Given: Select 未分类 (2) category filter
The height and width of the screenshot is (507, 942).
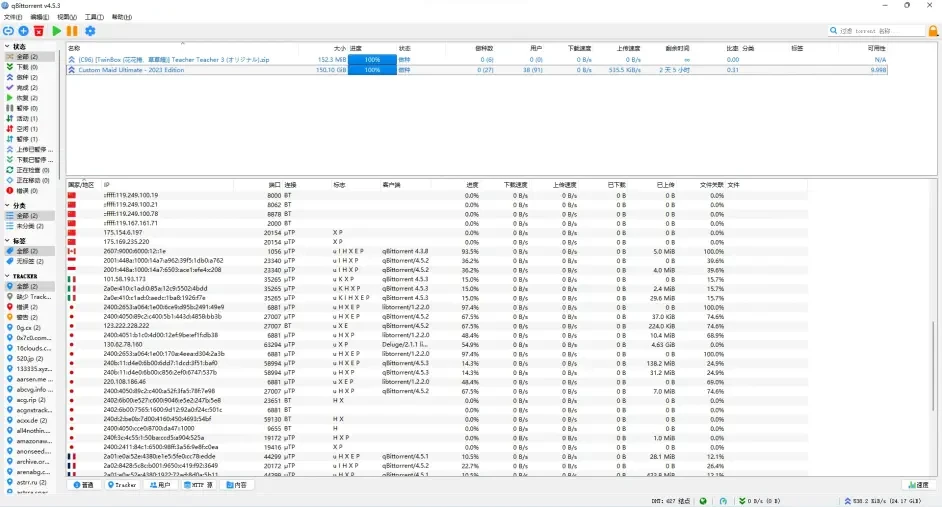Looking at the screenshot, I should (x=29, y=226).
